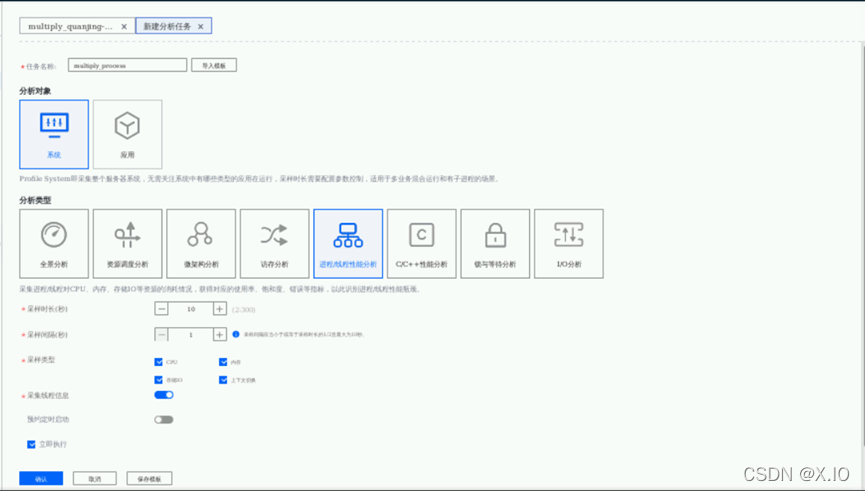Uncheck the 存储IO sampling type checkbox

coord(159,380)
